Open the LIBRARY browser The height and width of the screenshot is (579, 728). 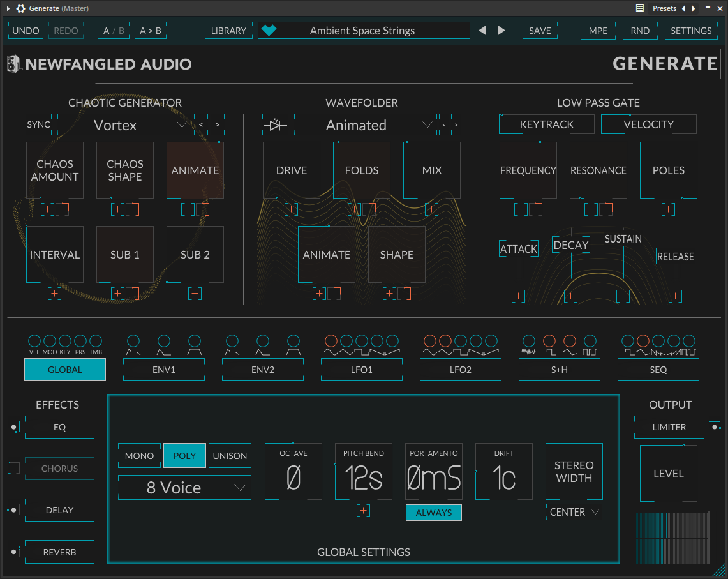point(228,30)
